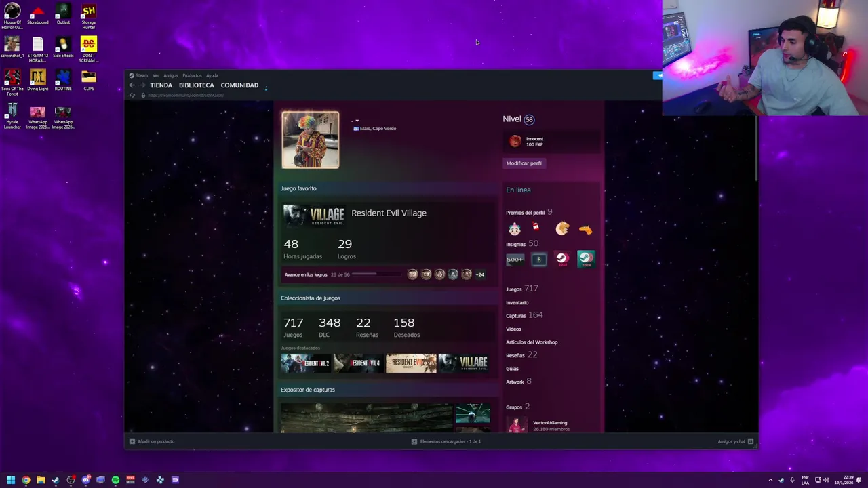Open the Reseñas 22 sidebar link
This screenshot has width=868, height=488.
521,355
